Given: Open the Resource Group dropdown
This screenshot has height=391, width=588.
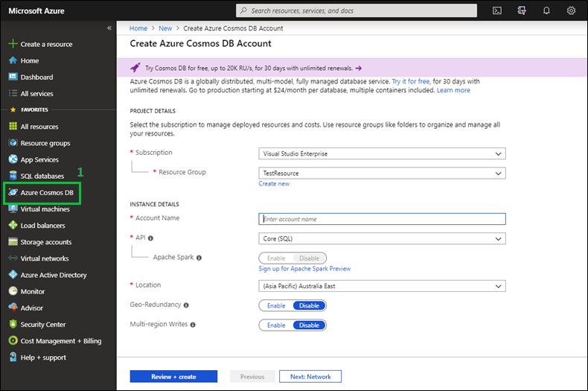Looking at the screenshot, I should [x=382, y=173].
